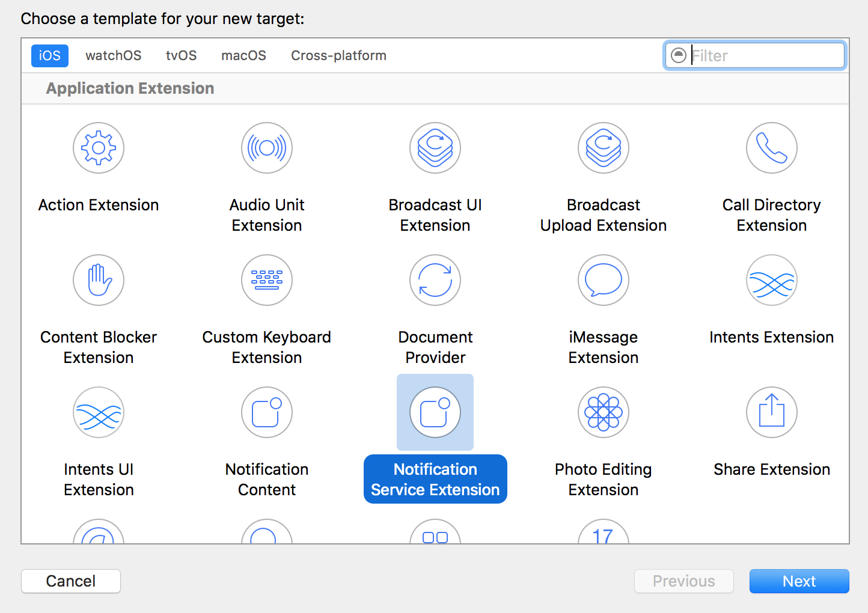
Task: Open the tvOS template section
Action: coord(181,55)
